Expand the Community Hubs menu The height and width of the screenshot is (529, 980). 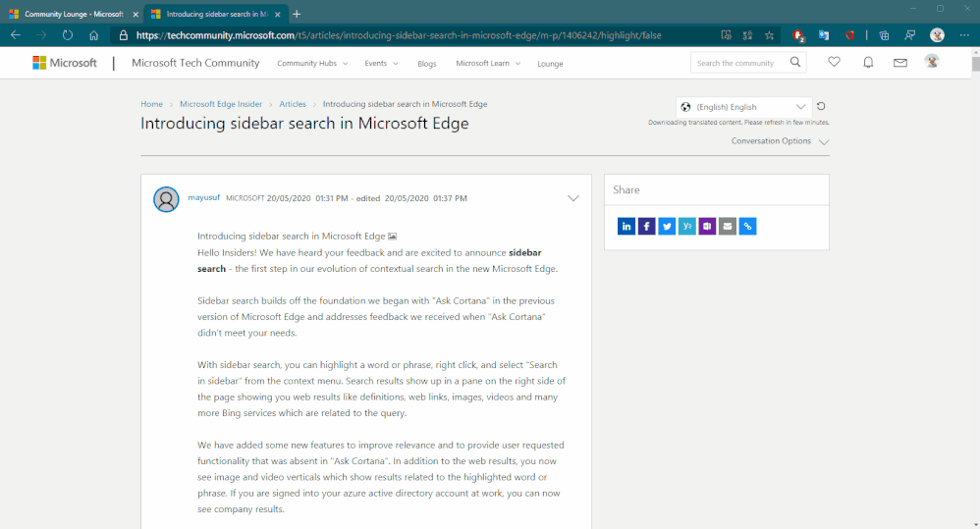(x=312, y=63)
